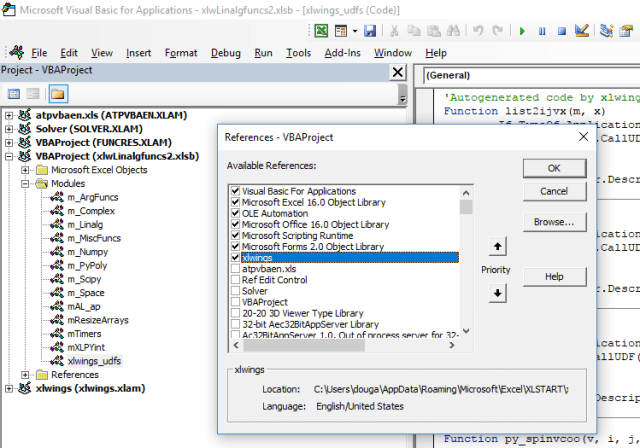Viewport: 640px width, 448px height.
Task: Open the Tools menu
Action: coord(298,52)
